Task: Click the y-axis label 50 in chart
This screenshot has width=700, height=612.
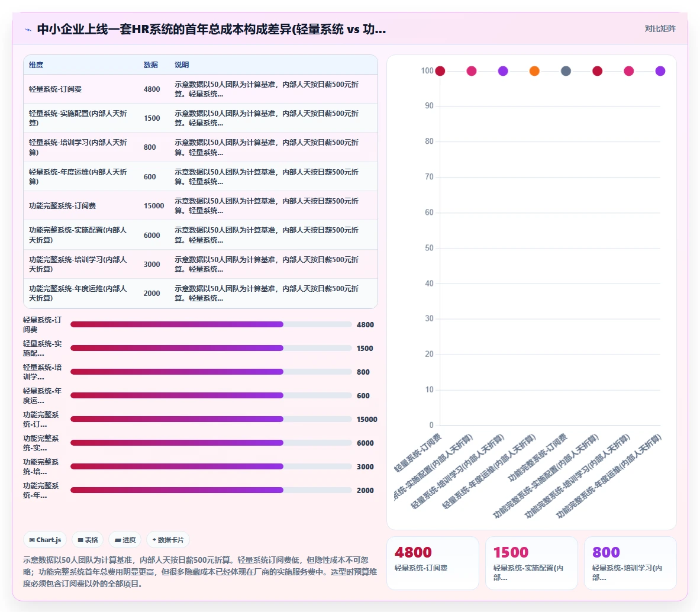Action: pos(429,248)
